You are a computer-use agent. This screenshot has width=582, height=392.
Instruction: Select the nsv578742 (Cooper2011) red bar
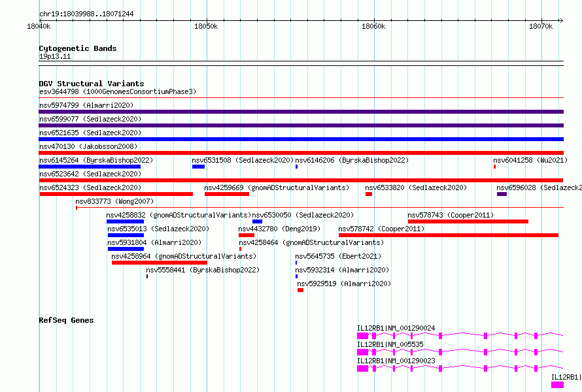[449, 235]
